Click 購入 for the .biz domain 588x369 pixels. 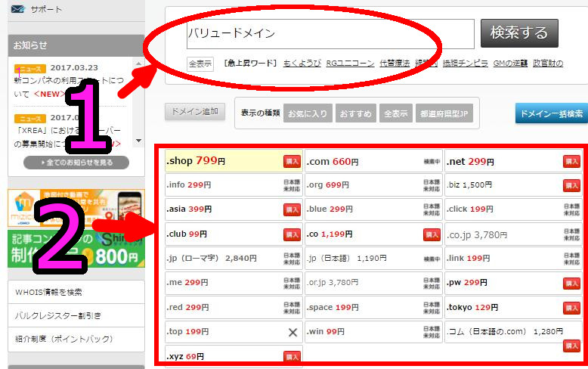[x=572, y=185]
